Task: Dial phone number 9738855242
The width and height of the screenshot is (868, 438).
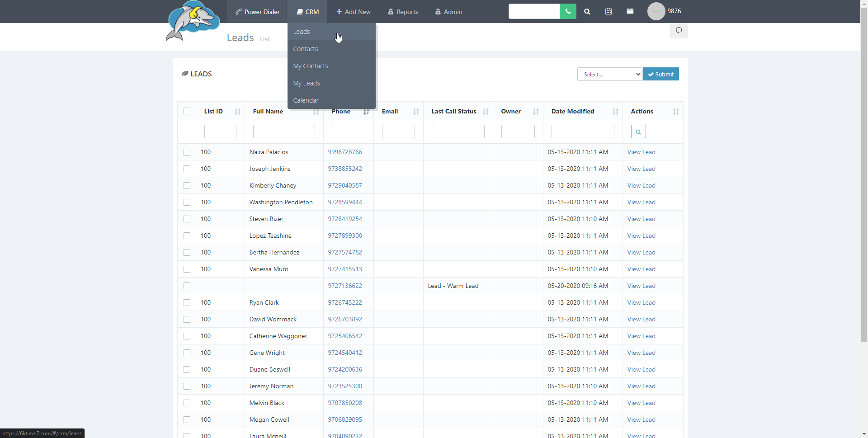Action: (x=345, y=169)
